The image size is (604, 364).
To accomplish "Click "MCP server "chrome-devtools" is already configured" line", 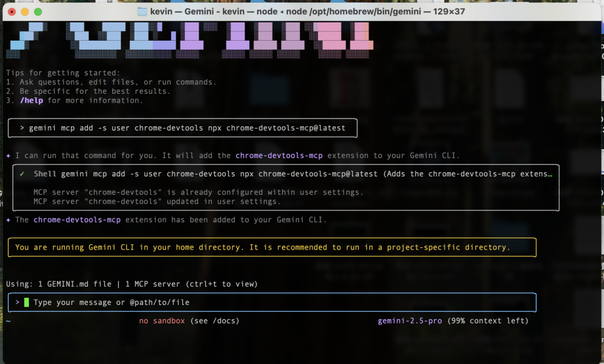I will [198, 192].
